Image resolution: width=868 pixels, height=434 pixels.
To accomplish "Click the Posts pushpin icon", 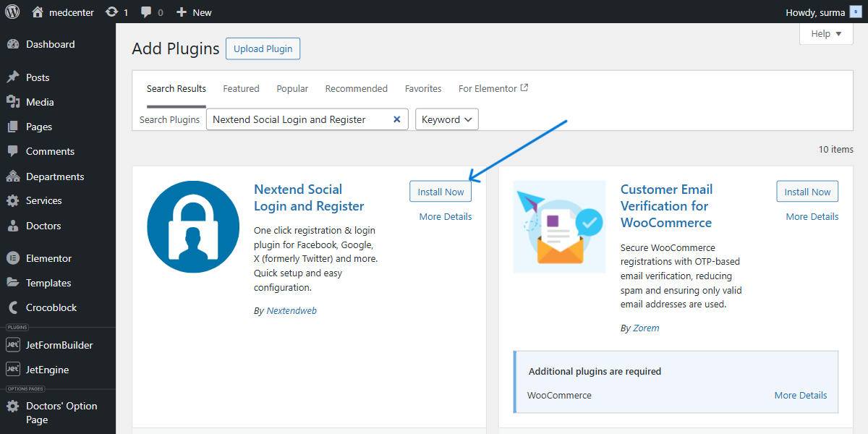I will 12,77.
